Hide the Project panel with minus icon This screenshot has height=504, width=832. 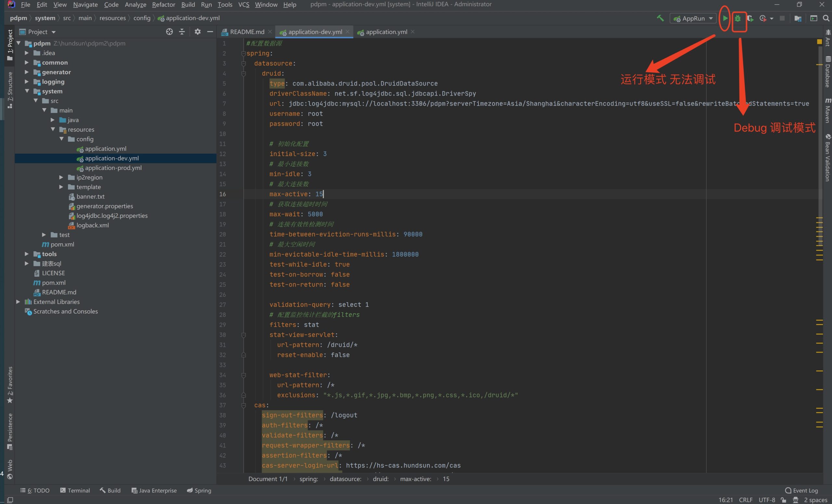(x=210, y=32)
